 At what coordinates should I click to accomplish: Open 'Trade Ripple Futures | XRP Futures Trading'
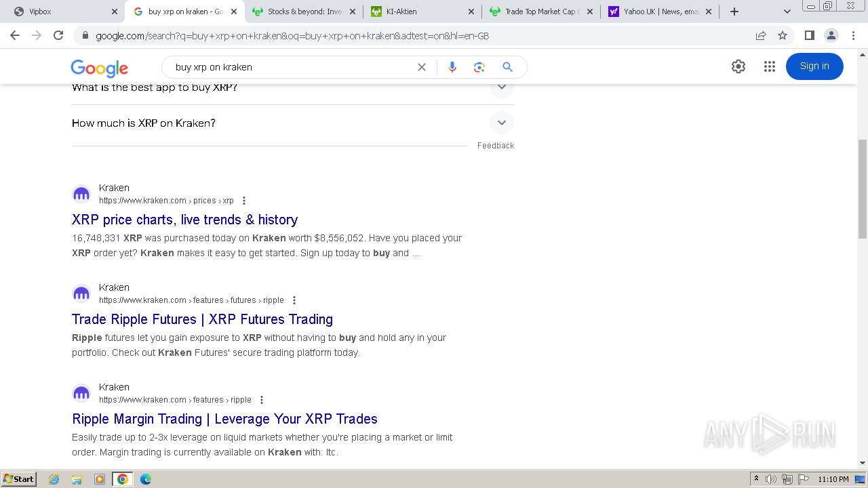click(202, 319)
